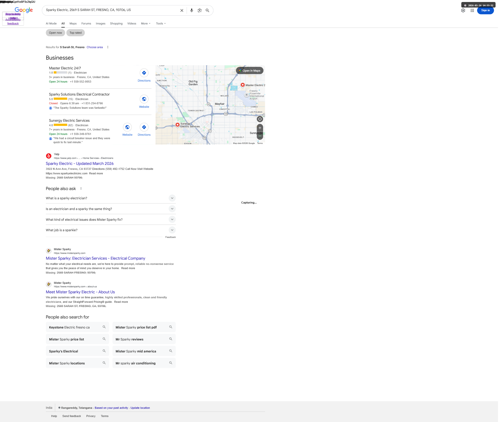Click Directions icon for Master Electric 24/7

click(x=144, y=73)
